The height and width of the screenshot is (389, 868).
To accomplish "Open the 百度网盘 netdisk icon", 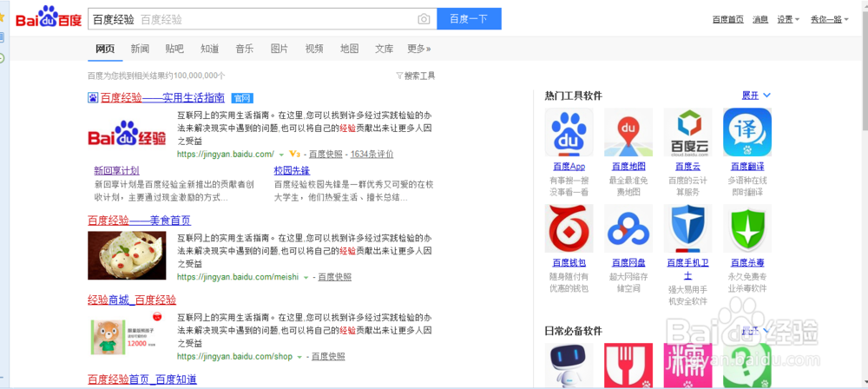I will tap(628, 228).
